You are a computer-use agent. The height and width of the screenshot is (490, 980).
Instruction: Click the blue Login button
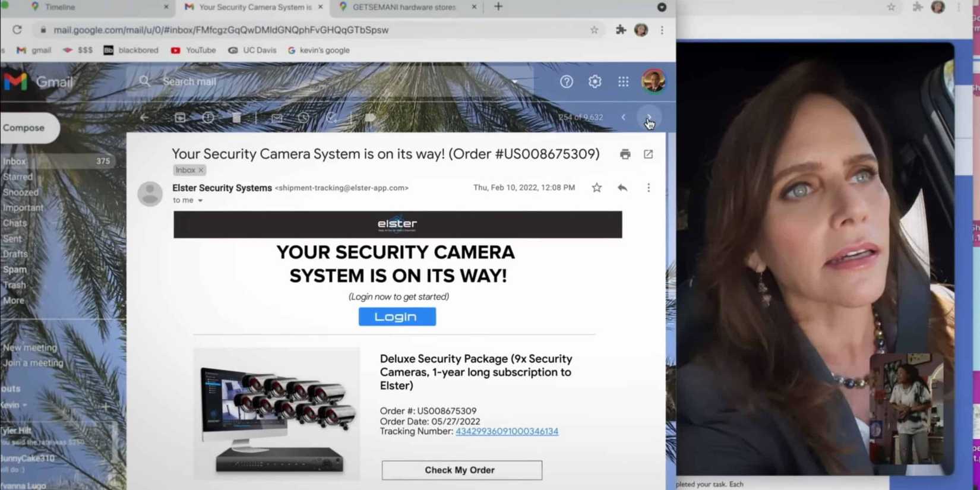point(397,317)
